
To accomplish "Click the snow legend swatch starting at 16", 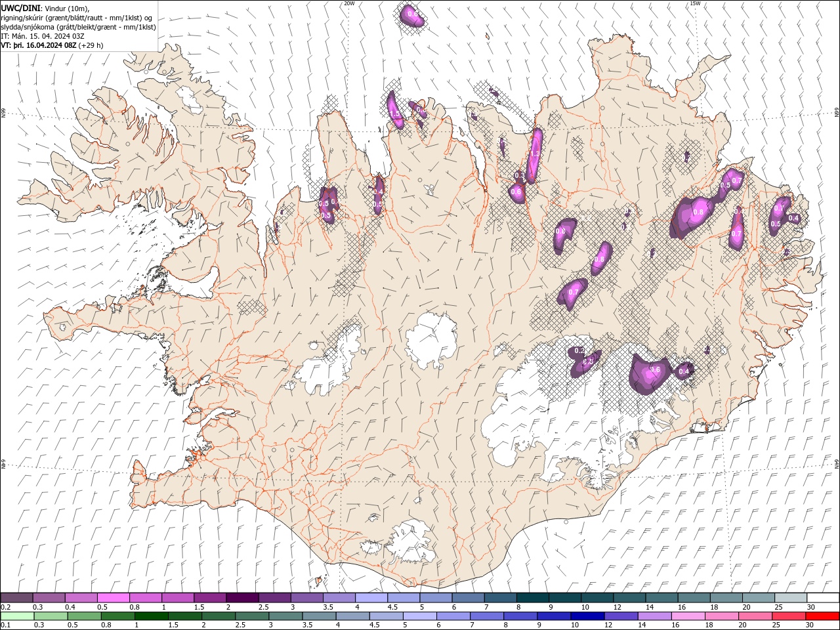I will (694, 598).
